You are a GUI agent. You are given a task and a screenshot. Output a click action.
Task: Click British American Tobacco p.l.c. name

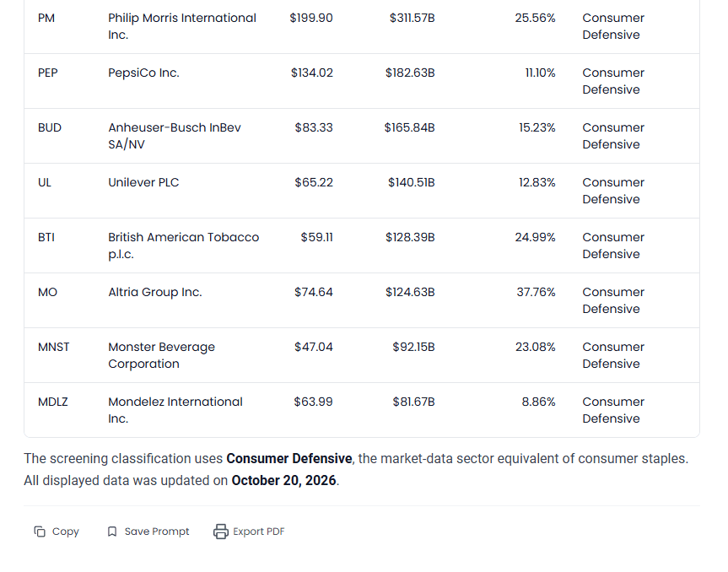pyautogui.click(x=183, y=246)
